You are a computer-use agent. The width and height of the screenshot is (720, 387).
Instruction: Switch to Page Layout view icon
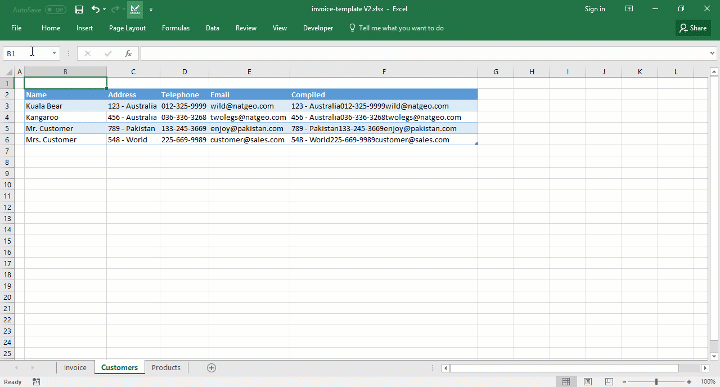click(x=588, y=381)
